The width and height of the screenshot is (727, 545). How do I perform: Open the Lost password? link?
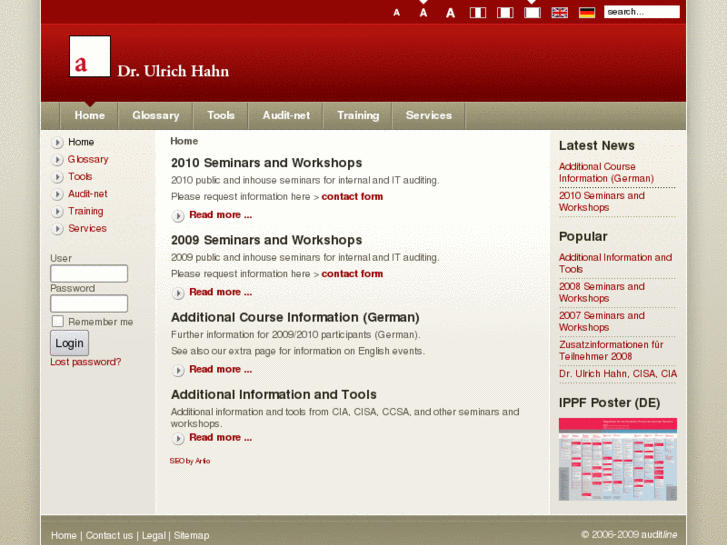(x=86, y=362)
